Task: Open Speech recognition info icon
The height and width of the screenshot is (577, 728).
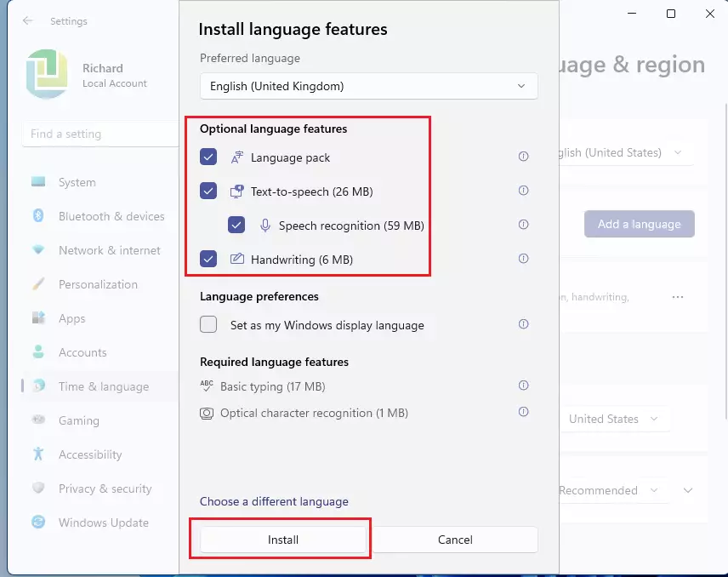Action: pos(523,225)
